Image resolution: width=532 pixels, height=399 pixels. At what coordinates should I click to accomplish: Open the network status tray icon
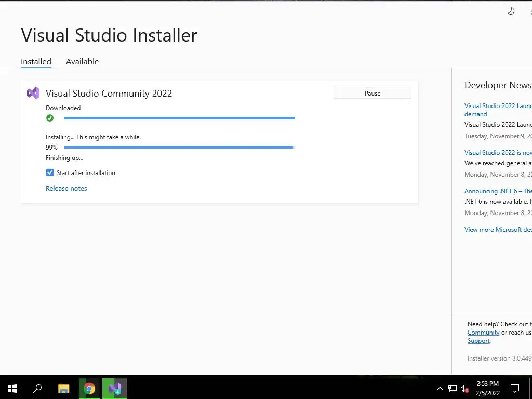(x=453, y=389)
